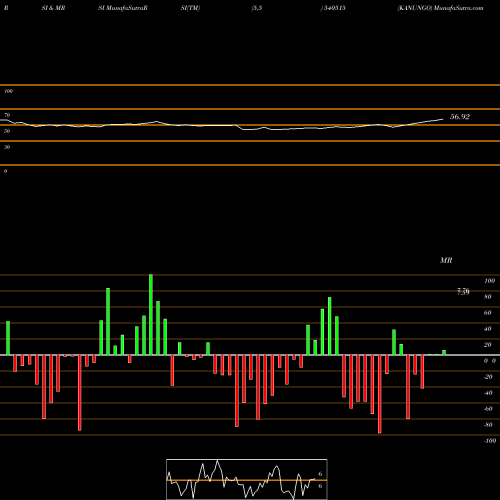Click the SI & MR header text
Screen dimensions: 500x500
pyautogui.click(x=53, y=8)
